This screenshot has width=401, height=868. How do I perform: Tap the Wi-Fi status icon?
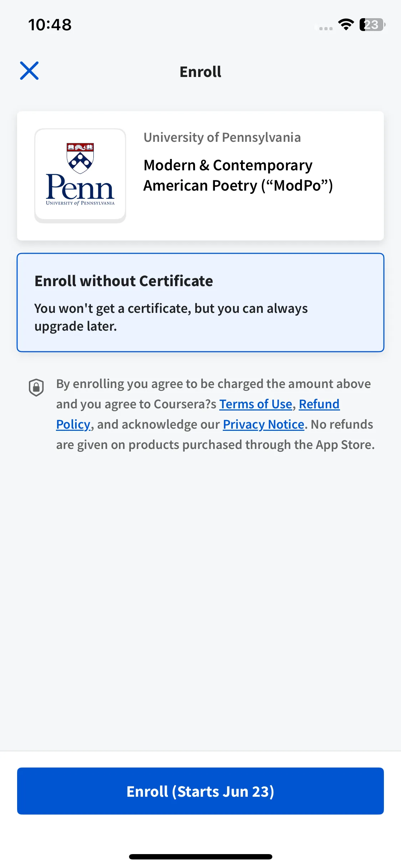(x=346, y=25)
